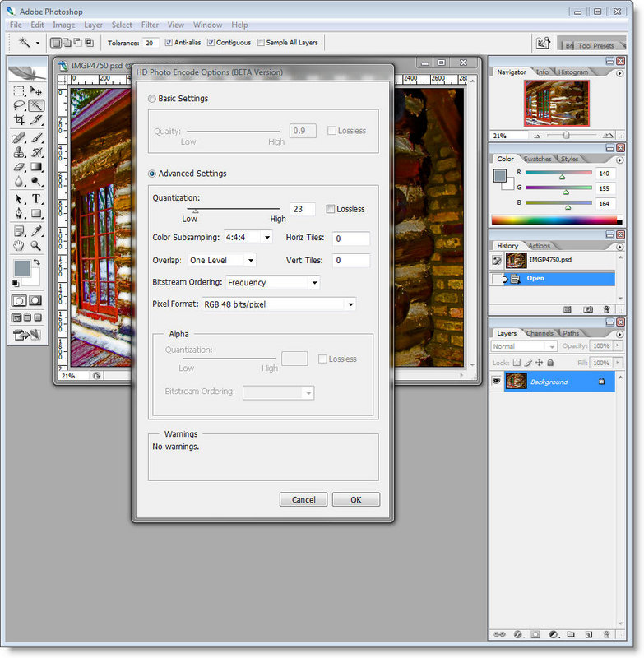Viewport: 644px width, 658px height.
Task: Hide the Background layer with eye icon
Action: [496, 381]
